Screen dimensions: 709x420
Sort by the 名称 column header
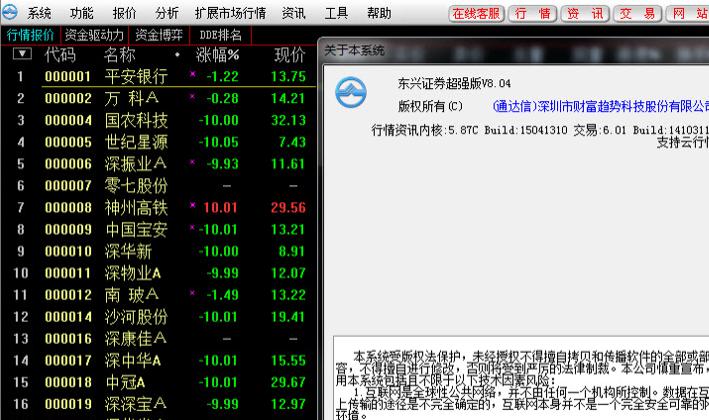(119, 55)
